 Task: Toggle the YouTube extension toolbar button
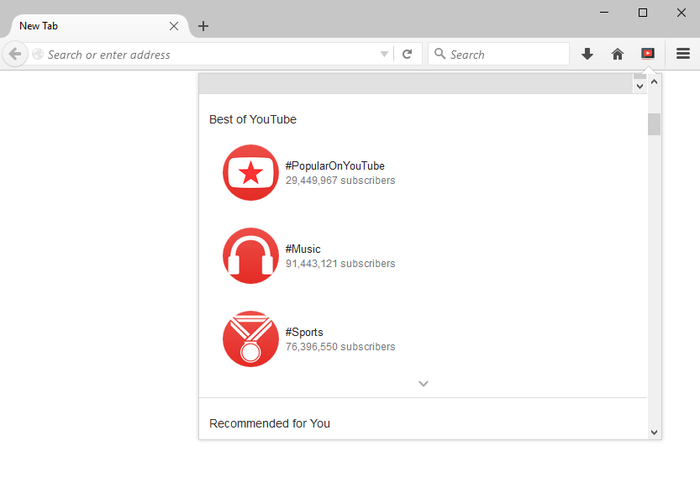(648, 54)
